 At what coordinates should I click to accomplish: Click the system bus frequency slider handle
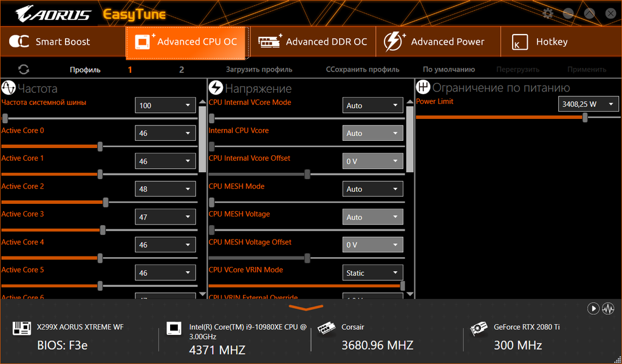pyautogui.click(x=5, y=118)
